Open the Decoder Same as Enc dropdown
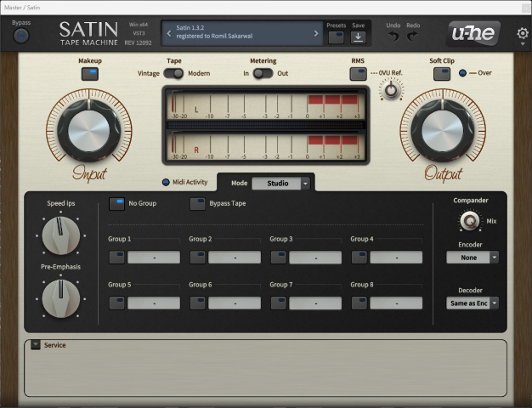 pyautogui.click(x=473, y=303)
